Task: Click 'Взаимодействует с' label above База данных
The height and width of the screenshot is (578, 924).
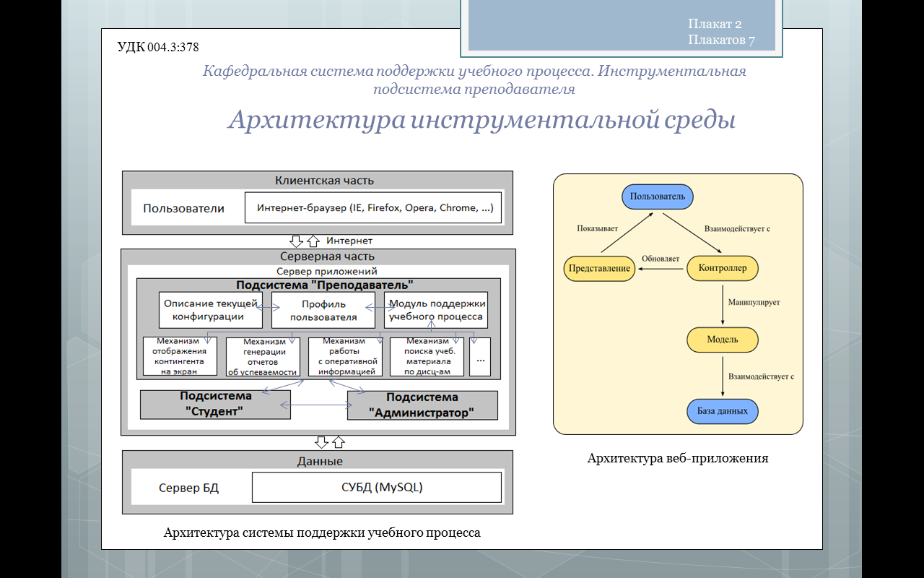Action: (761, 376)
